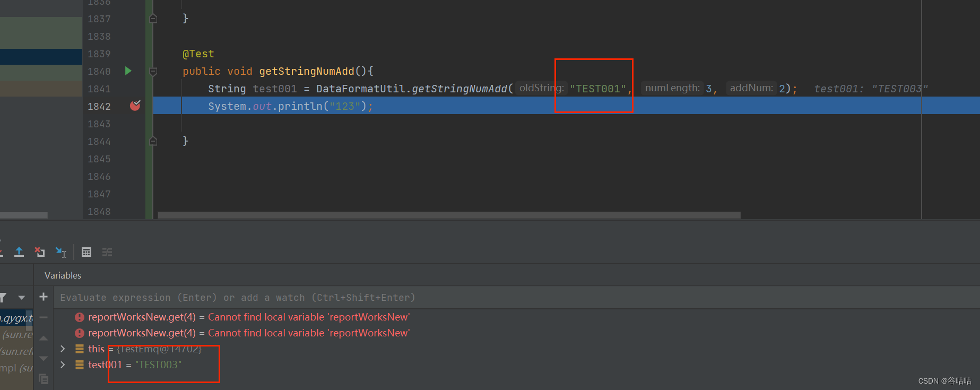
Task: Click the Trace Current Stream Chain icon
Action: pos(107,252)
